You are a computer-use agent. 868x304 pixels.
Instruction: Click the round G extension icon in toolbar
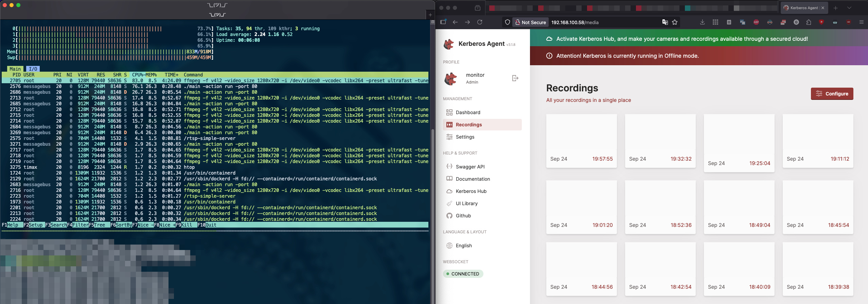pos(796,22)
